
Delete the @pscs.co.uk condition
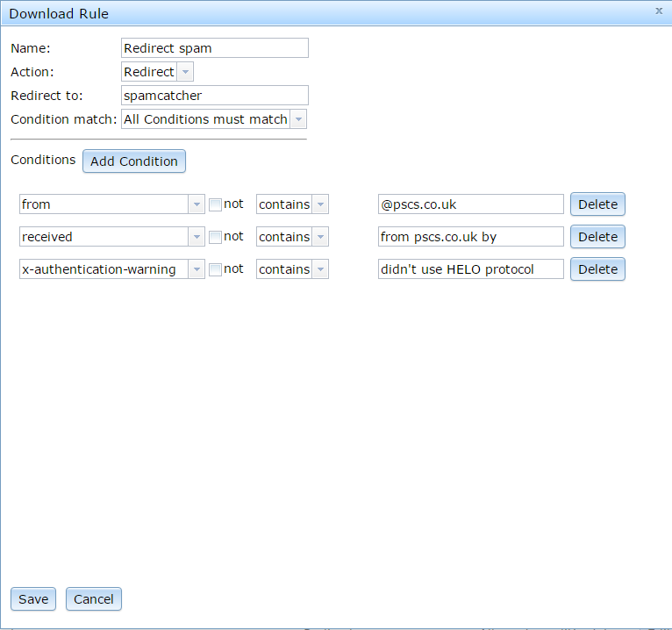[x=597, y=204]
